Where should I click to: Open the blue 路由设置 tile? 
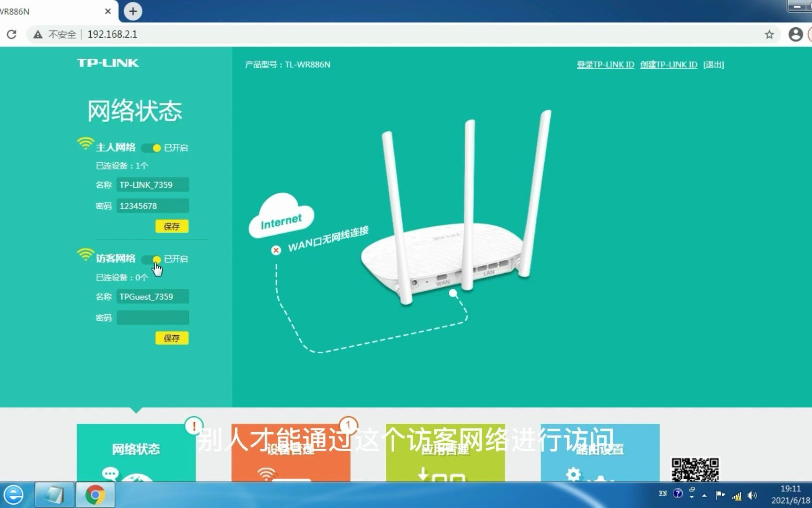click(600, 452)
